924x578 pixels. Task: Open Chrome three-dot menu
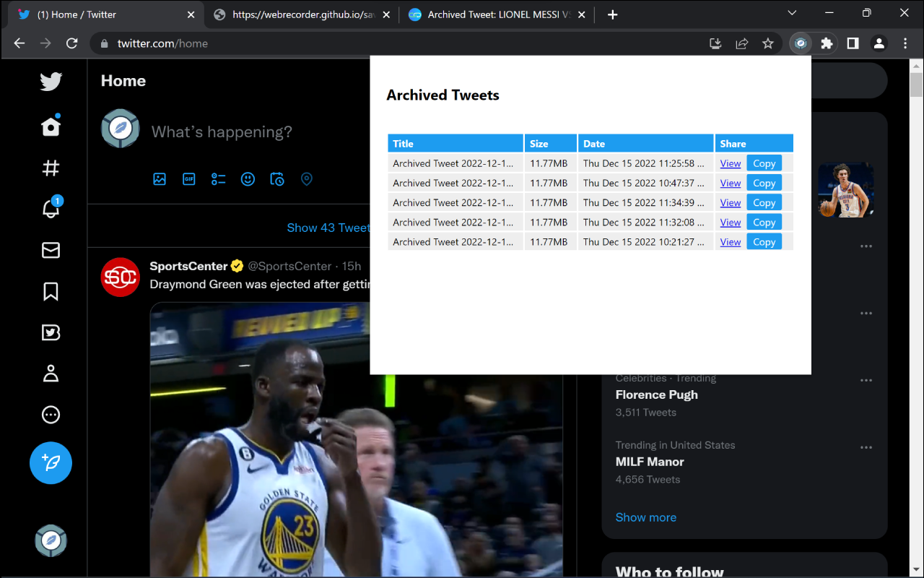pyautogui.click(x=905, y=43)
